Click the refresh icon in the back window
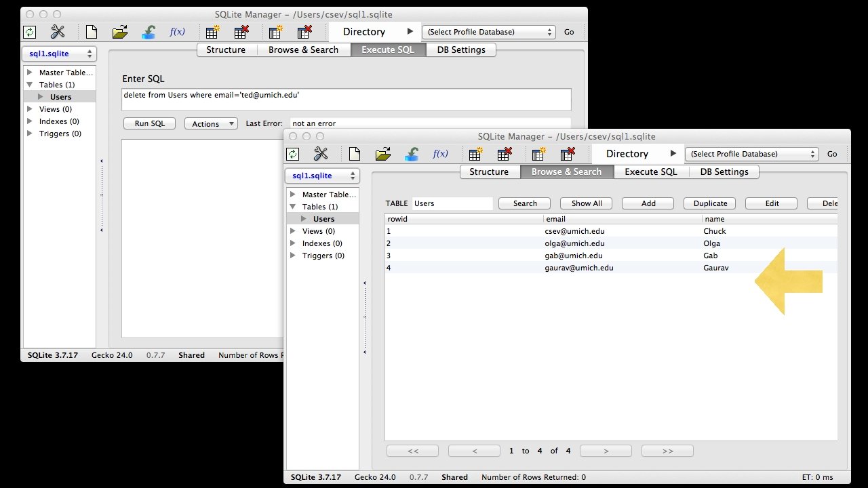868x488 pixels. click(x=30, y=33)
